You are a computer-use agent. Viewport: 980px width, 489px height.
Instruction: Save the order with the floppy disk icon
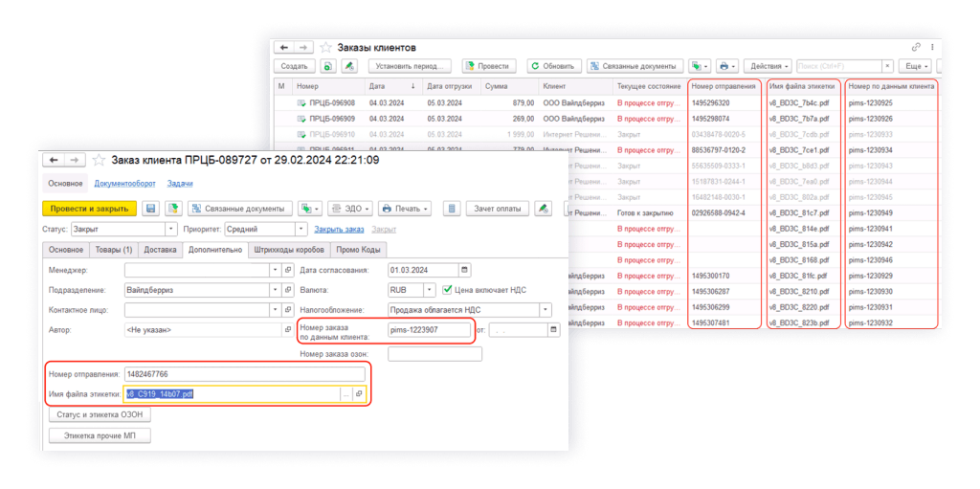point(150,209)
